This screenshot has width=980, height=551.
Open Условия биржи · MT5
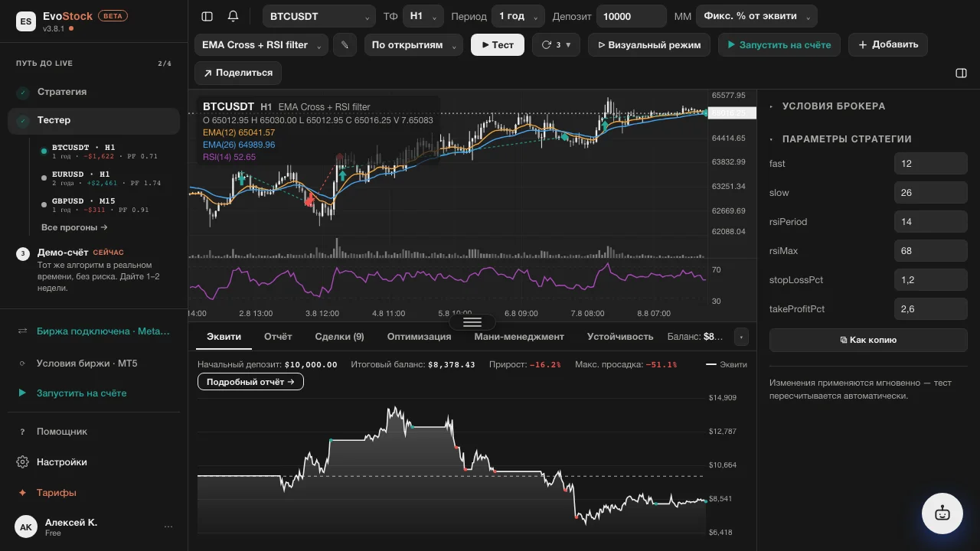[x=93, y=364]
